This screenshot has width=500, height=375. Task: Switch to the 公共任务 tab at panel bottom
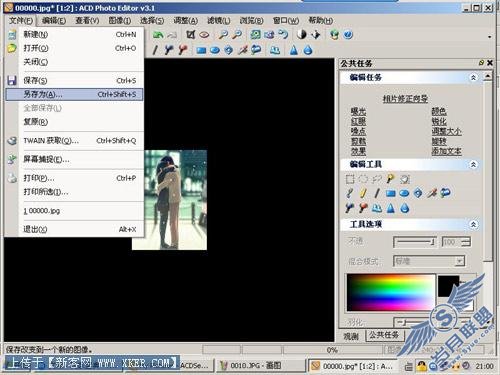[384, 335]
